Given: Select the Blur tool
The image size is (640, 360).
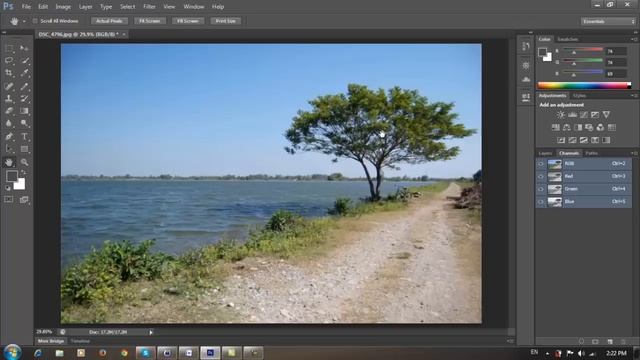Looking at the screenshot, I should point(9,123).
